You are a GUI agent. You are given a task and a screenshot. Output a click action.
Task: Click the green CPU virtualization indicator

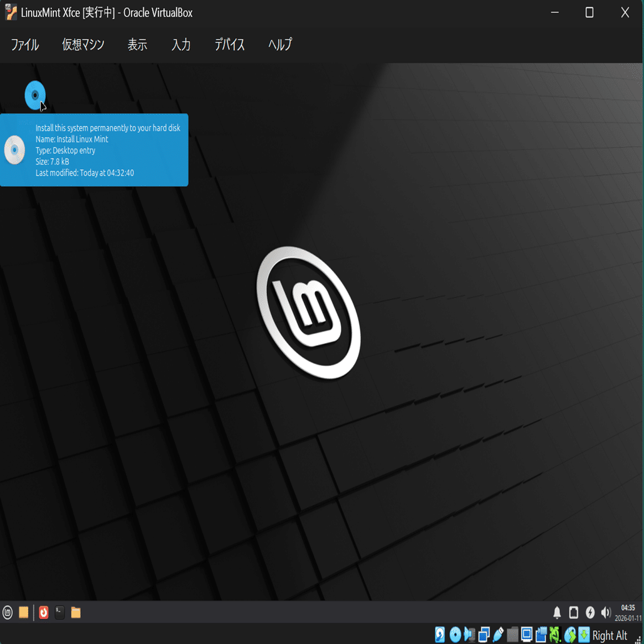(555, 635)
